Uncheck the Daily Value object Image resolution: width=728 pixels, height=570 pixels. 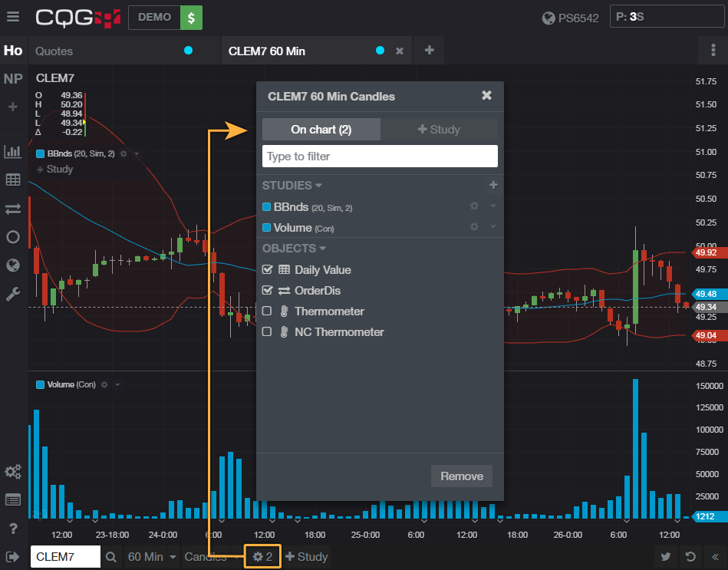[267, 270]
